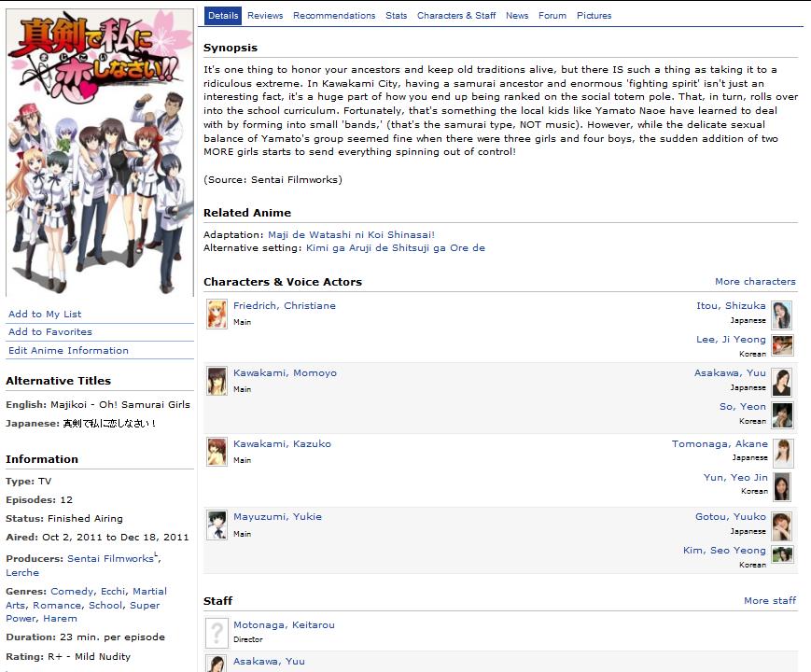Click Lee Ji Yeong's photo thumbnail
The width and height of the screenshot is (811, 672).
pos(782,345)
